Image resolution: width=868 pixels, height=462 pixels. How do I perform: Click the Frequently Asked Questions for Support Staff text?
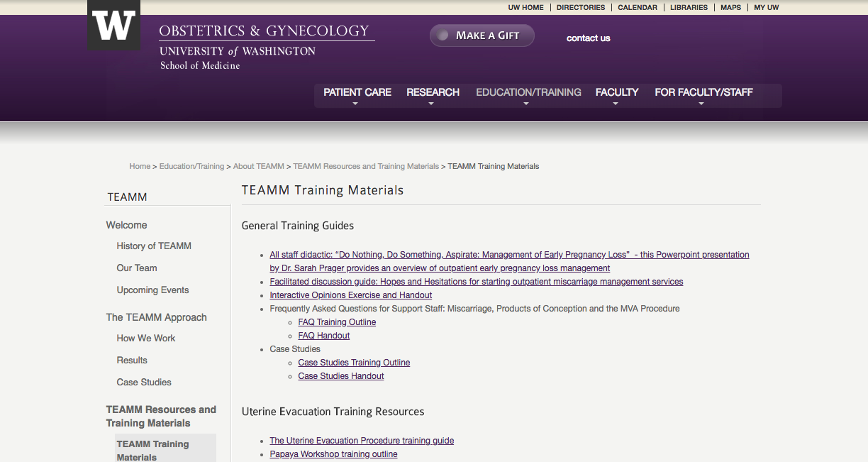coord(474,309)
